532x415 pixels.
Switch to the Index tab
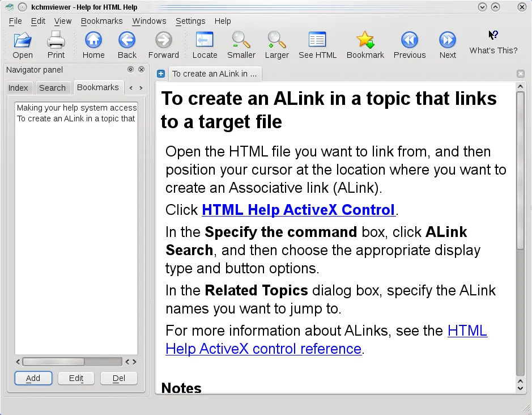pyautogui.click(x=19, y=87)
